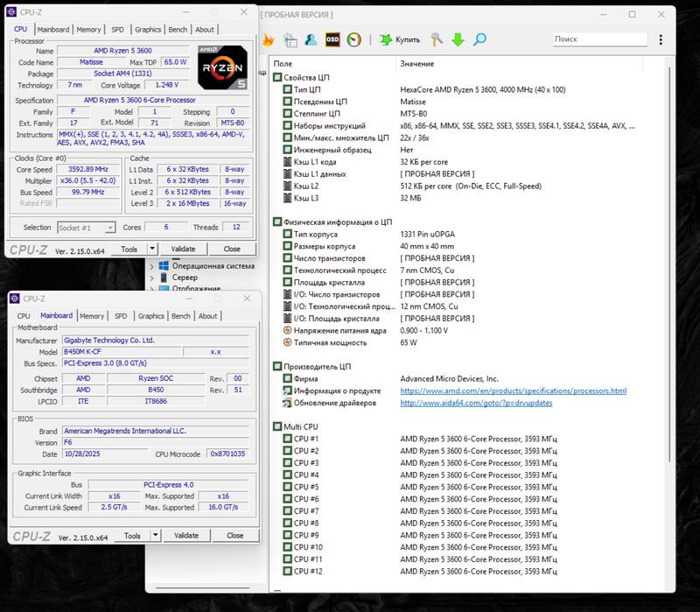This screenshot has height=612, width=700.
Task: Expand the Операционная система tree node
Action: point(151,266)
